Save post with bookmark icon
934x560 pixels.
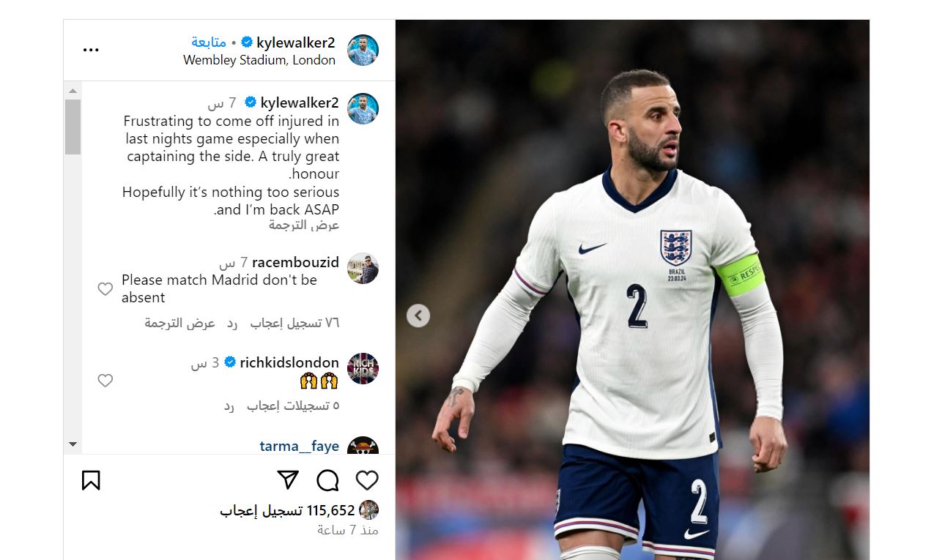[91, 480]
